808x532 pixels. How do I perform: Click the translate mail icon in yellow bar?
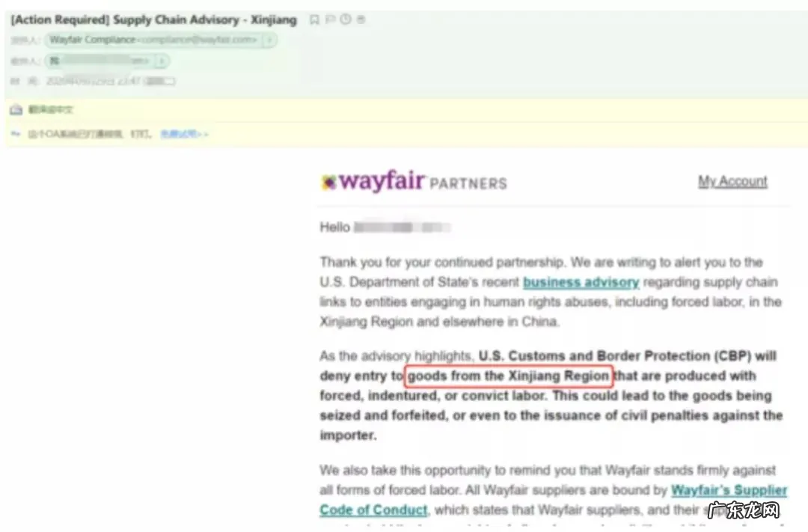[16, 109]
